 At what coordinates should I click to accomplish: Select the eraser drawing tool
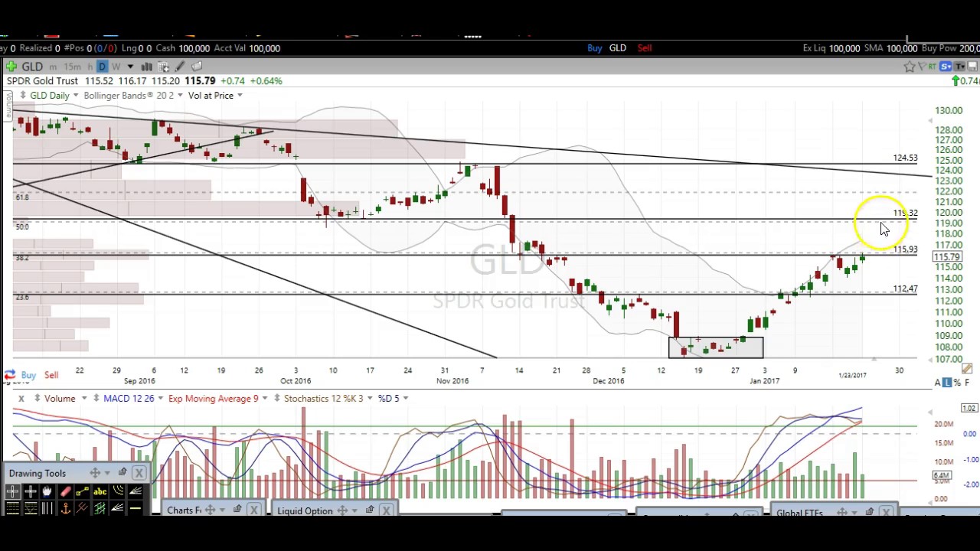65,492
